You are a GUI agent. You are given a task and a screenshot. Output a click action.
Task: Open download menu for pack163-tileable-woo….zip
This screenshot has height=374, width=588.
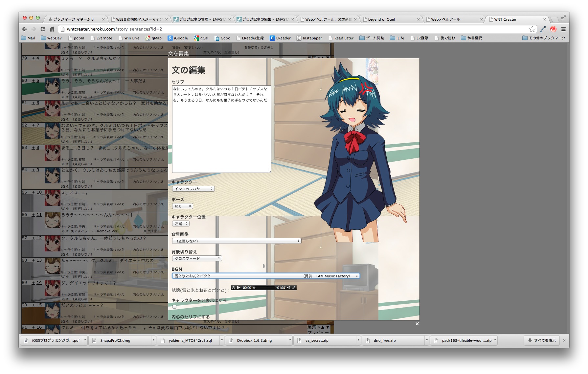(x=495, y=340)
